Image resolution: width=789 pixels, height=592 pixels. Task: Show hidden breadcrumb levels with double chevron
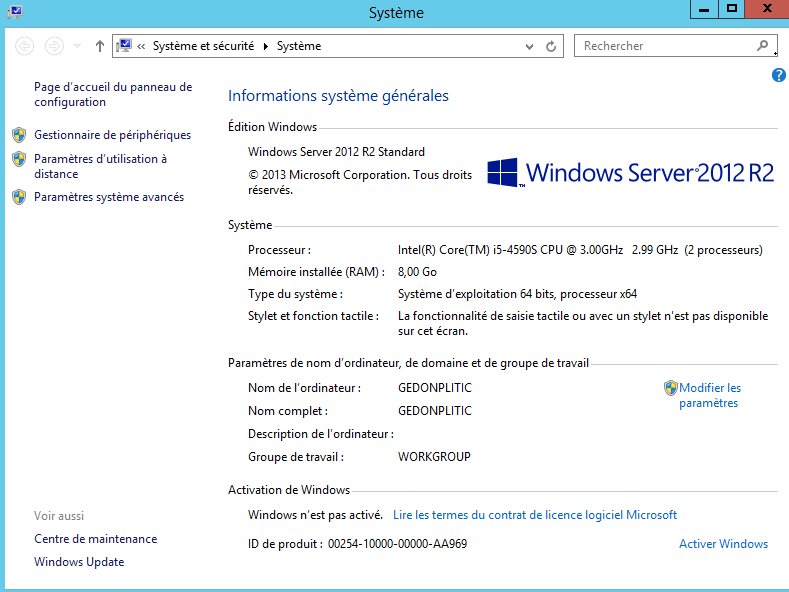141,46
